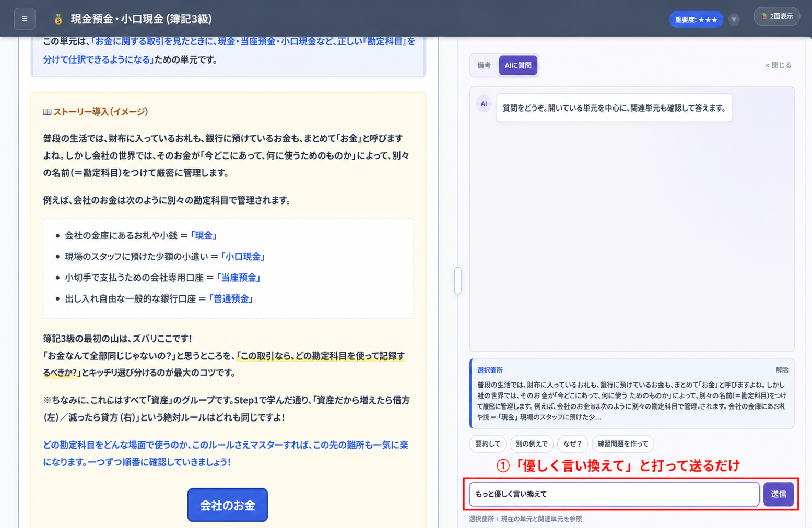Open the hamburger menu button

click(25, 19)
